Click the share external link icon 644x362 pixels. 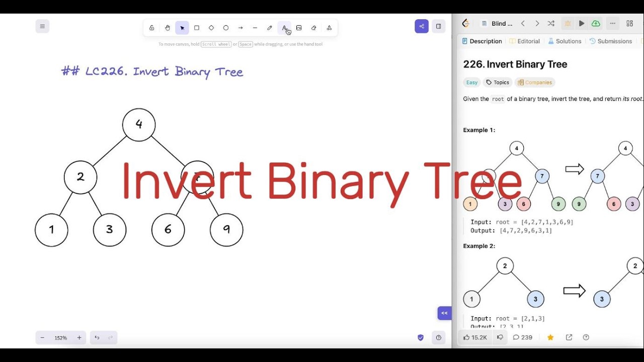pos(569,337)
